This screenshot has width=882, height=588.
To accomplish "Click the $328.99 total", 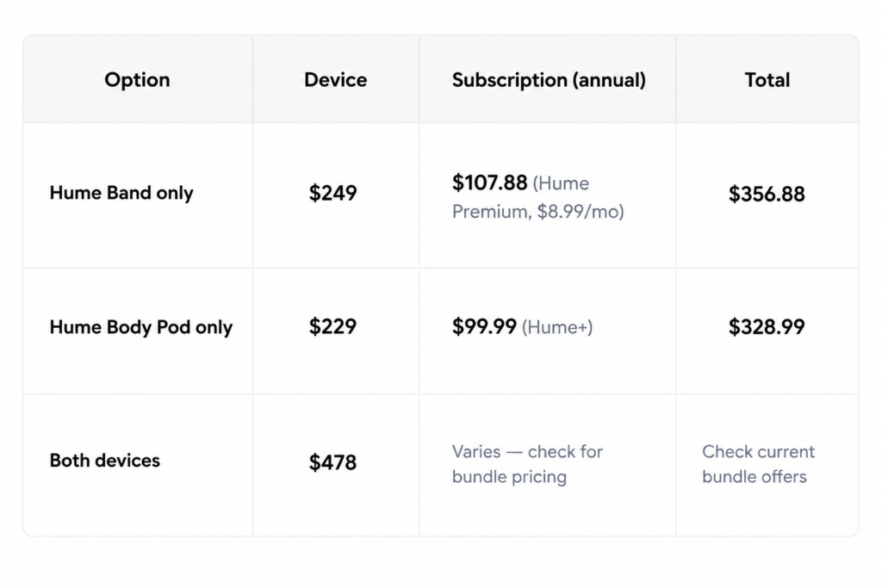I will [767, 326].
